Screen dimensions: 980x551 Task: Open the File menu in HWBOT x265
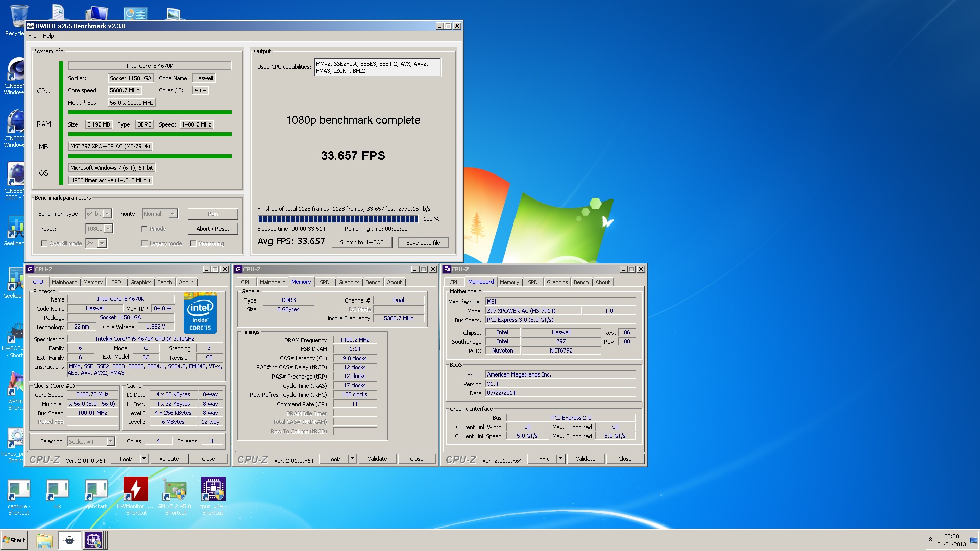tap(32, 36)
